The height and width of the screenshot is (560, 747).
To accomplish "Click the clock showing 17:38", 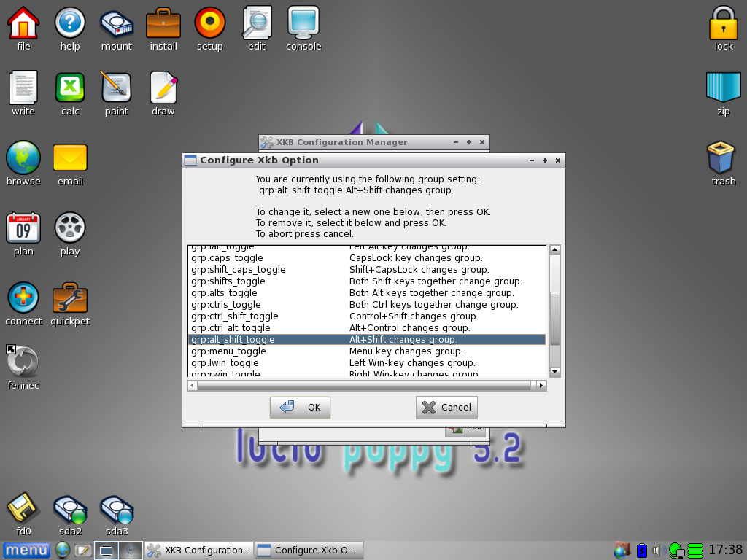I will coord(725,550).
